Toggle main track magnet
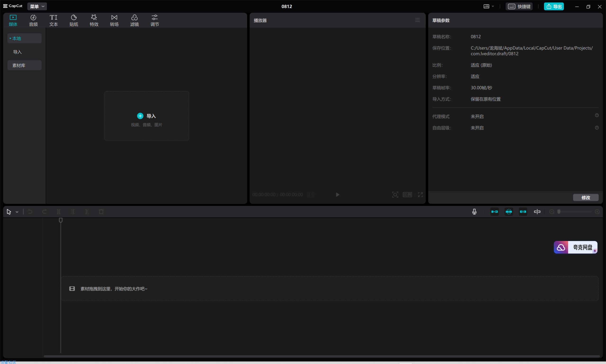Viewport: 606px width, 364px height. pyautogui.click(x=494, y=211)
